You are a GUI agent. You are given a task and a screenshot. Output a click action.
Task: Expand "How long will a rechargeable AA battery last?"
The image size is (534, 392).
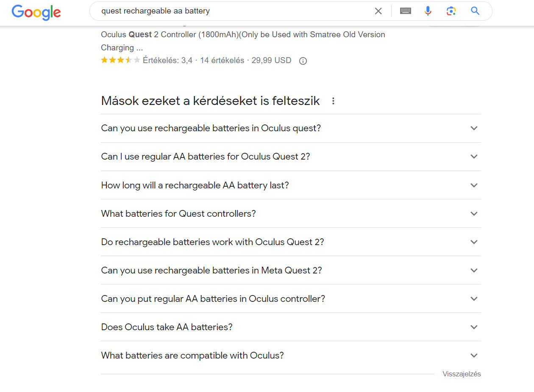click(x=291, y=185)
